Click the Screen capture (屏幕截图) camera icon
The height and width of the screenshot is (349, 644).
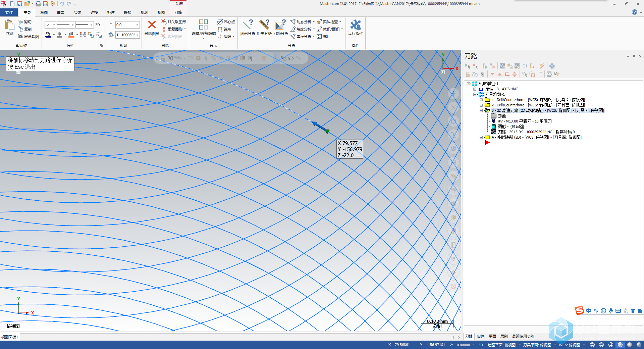point(20,37)
